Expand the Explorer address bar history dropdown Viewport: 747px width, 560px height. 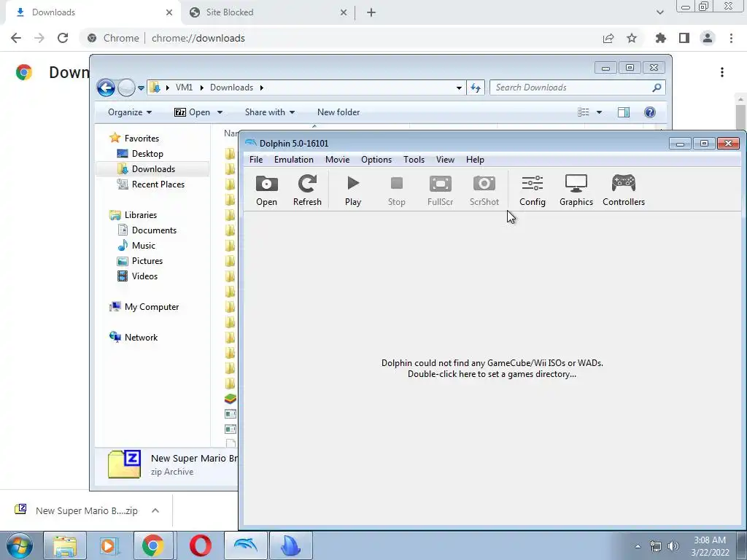point(459,87)
